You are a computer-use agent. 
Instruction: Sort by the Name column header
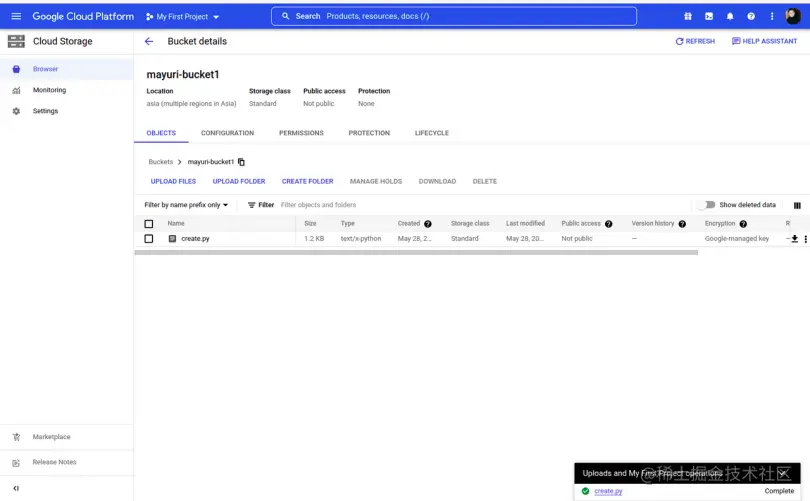pyautogui.click(x=176, y=223)
